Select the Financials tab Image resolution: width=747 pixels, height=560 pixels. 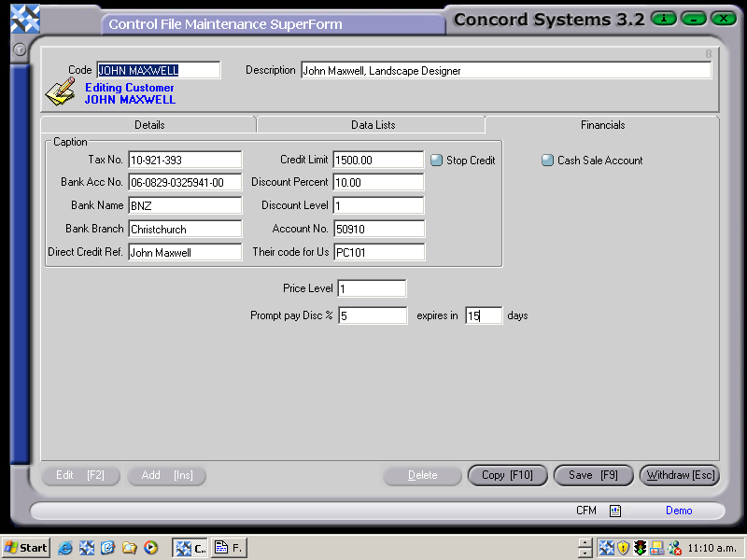pos(602,124)
